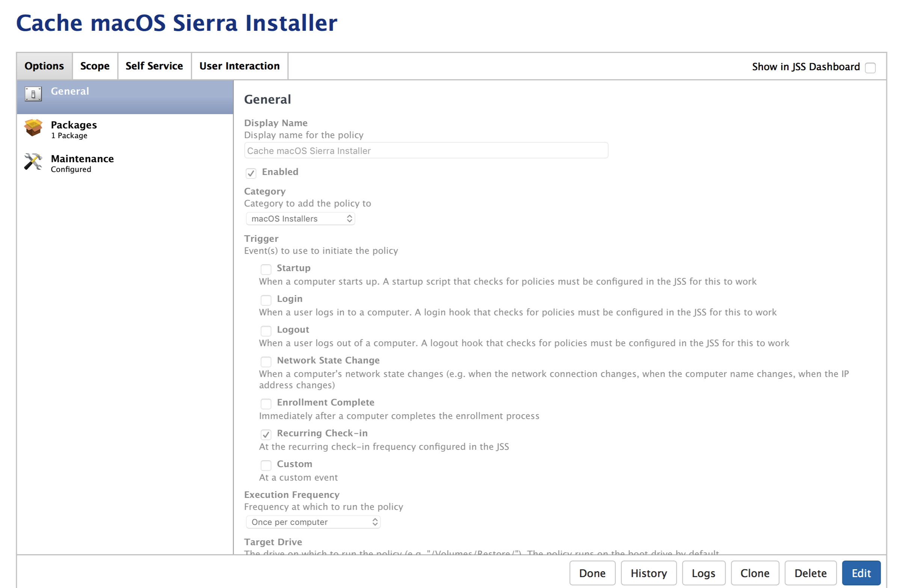Click the Maintenance tools icon

click(x=33, y=162)
